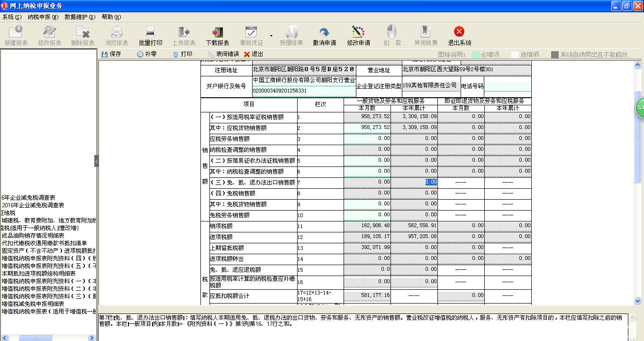This screenshot has width=644, height=341.
Task: Click 应抵扣税额合计 value 581,177.16
Action: (x=367, y=295)
